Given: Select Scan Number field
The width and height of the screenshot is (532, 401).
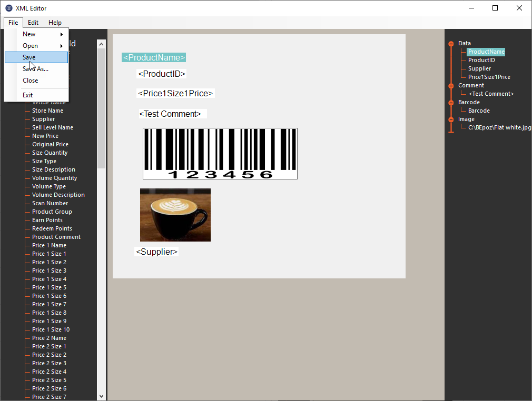Looking at the screenshot, I should click(50, 203).
